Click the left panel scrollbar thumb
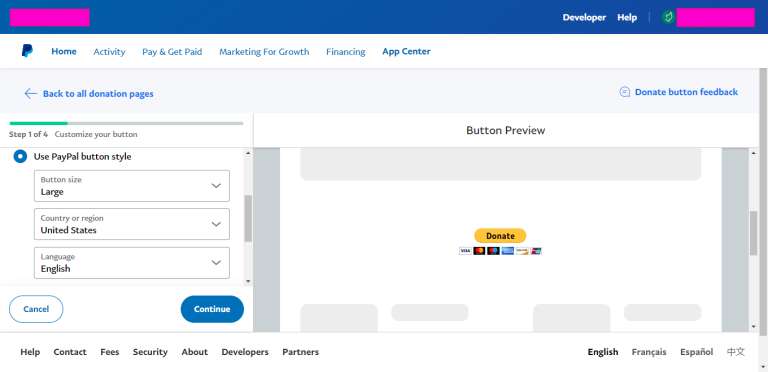 coord(248,218)
